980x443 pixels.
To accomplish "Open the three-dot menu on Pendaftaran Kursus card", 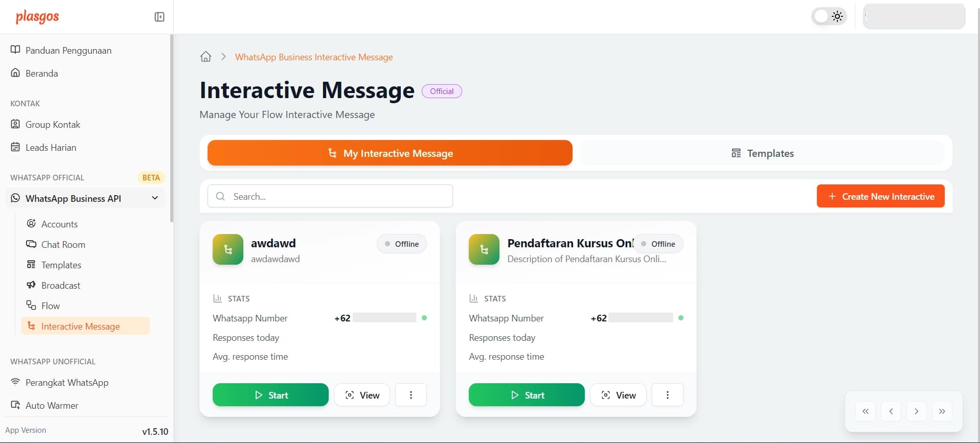I will point(667,394).
